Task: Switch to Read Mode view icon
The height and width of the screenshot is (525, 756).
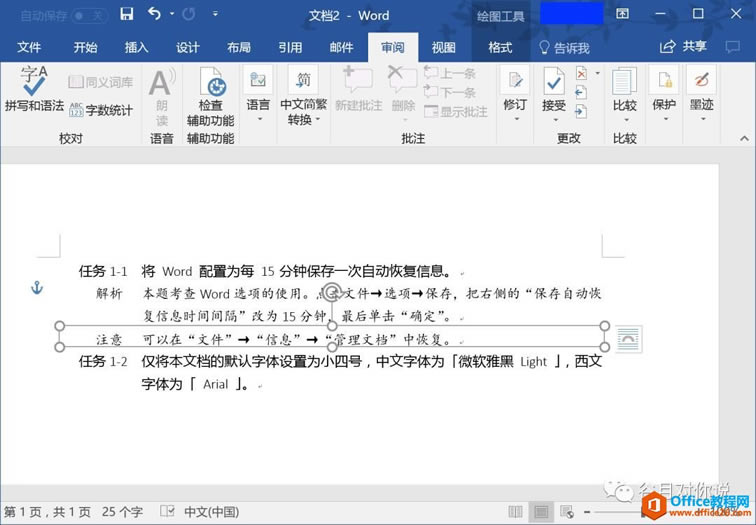Action: point(515,512)
